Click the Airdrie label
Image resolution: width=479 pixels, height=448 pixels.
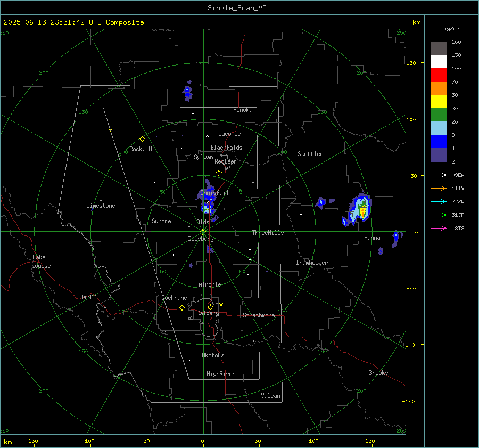pyautogui.click(x=210, y=284)
